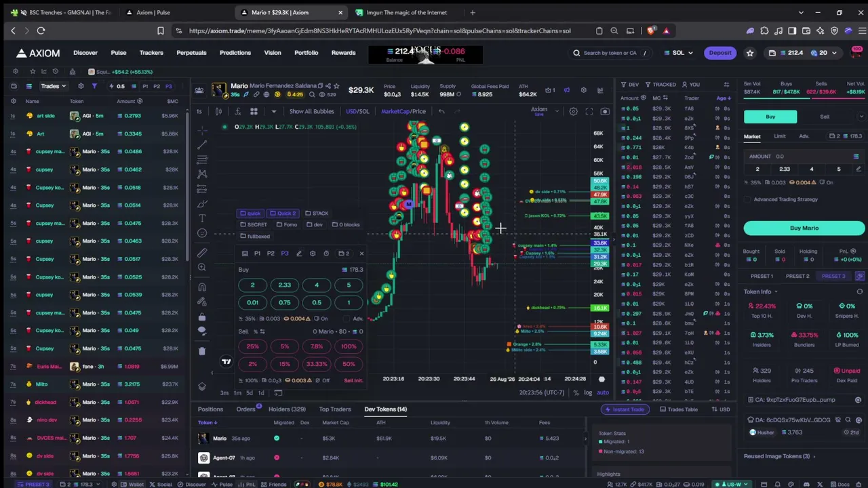The height and width of the screenshot is (488, 868).
Task: Switch to the Holders (329) tab
Action: pyautogui.click(x=287, y=409)
